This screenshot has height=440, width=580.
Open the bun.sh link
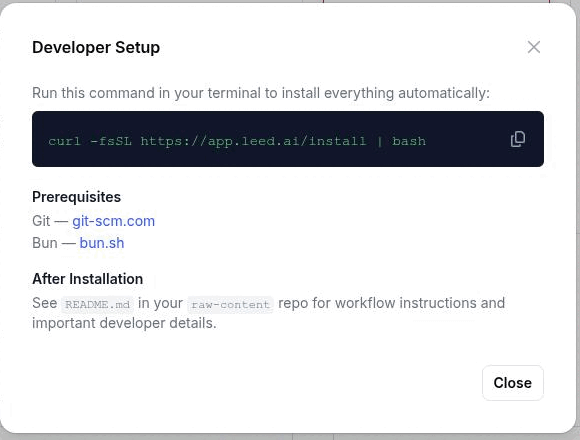(x=102, y=243)
